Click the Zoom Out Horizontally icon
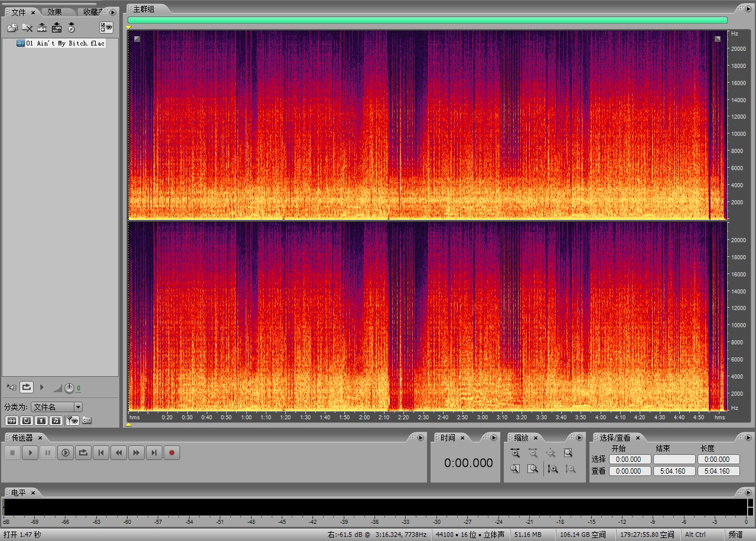 tap(533, 453)
